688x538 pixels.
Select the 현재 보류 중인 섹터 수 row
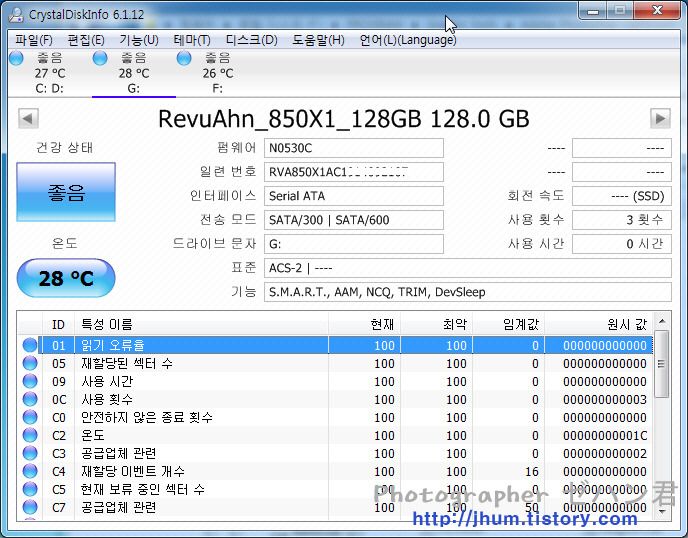335,489
